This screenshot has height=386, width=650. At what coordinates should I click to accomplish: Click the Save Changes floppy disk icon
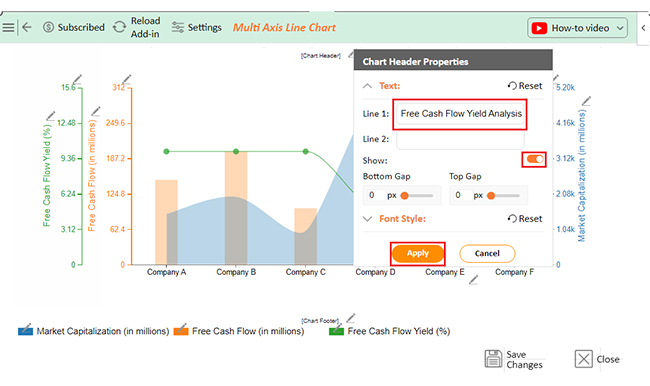point(493,359)
